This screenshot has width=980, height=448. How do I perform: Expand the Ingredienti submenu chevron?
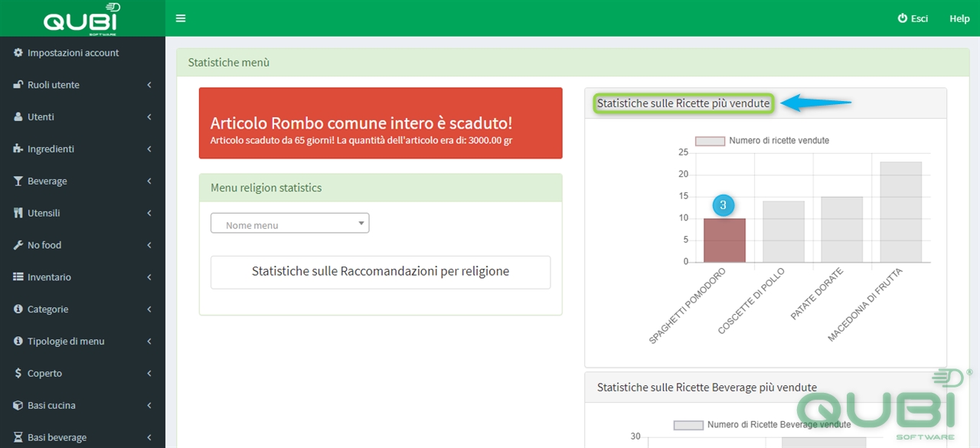point(149,149)
